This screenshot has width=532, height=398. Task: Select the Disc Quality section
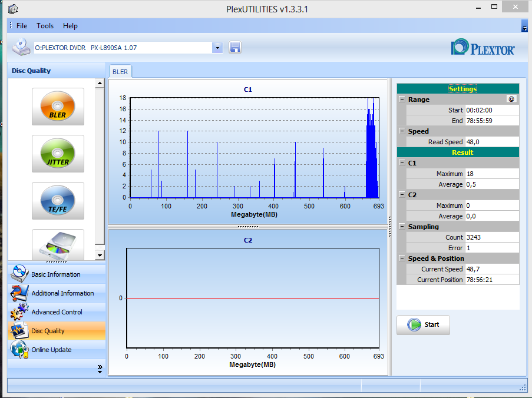pos(57,331)
